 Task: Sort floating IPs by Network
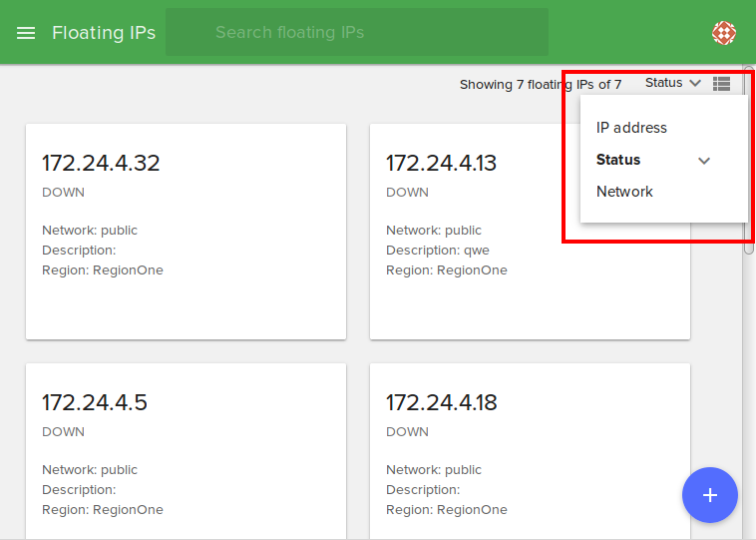624,192
